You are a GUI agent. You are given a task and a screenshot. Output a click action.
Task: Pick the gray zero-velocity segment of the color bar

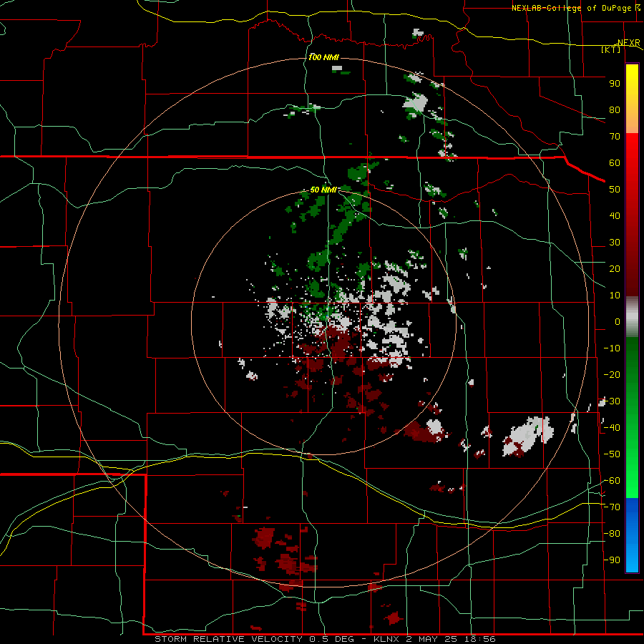pos(632,317)
